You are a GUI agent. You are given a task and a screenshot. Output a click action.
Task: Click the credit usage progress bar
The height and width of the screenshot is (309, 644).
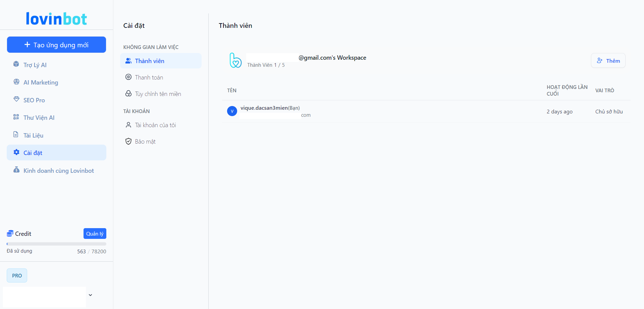[56, 244]
